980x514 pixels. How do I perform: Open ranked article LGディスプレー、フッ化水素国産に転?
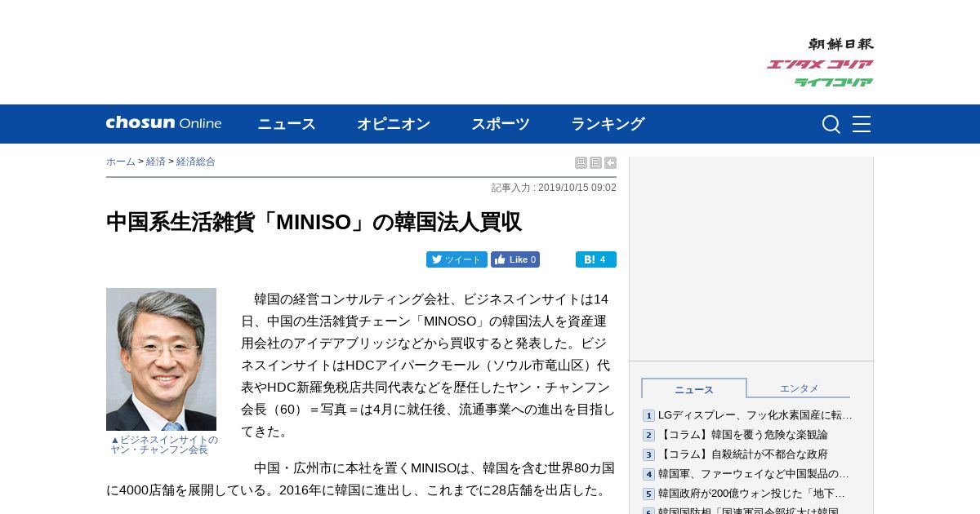coord(755,415)
